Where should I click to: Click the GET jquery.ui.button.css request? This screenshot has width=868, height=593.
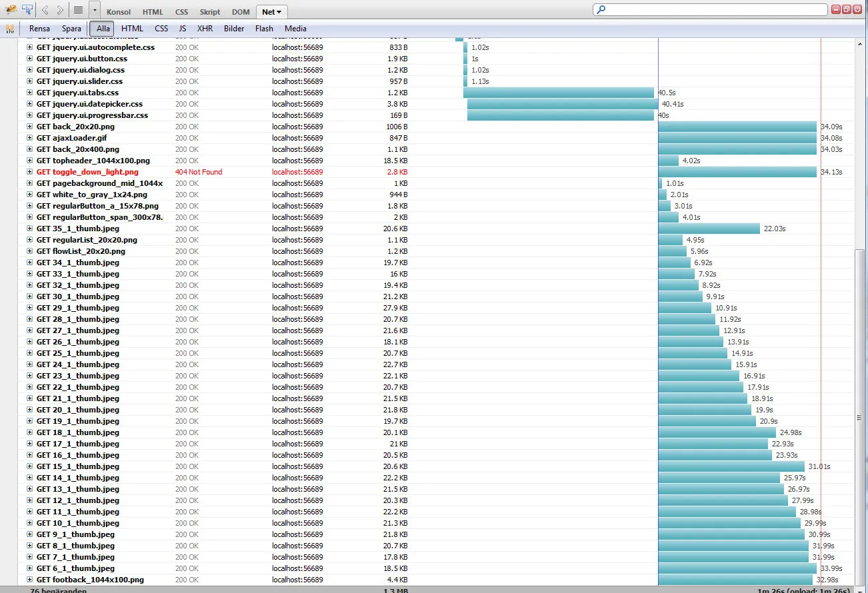[82, 59]
